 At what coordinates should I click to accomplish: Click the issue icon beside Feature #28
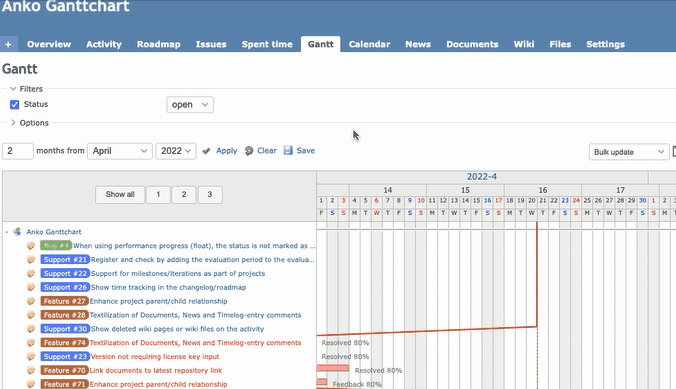(31, 315)
